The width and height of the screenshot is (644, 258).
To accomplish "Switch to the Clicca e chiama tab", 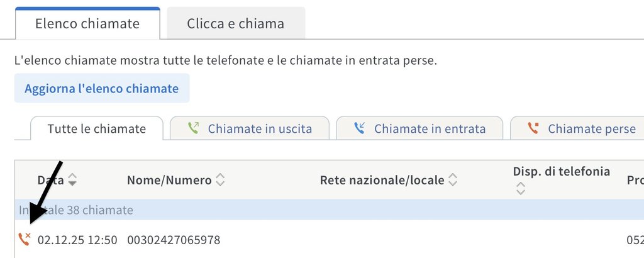I will tap(235, 24).
